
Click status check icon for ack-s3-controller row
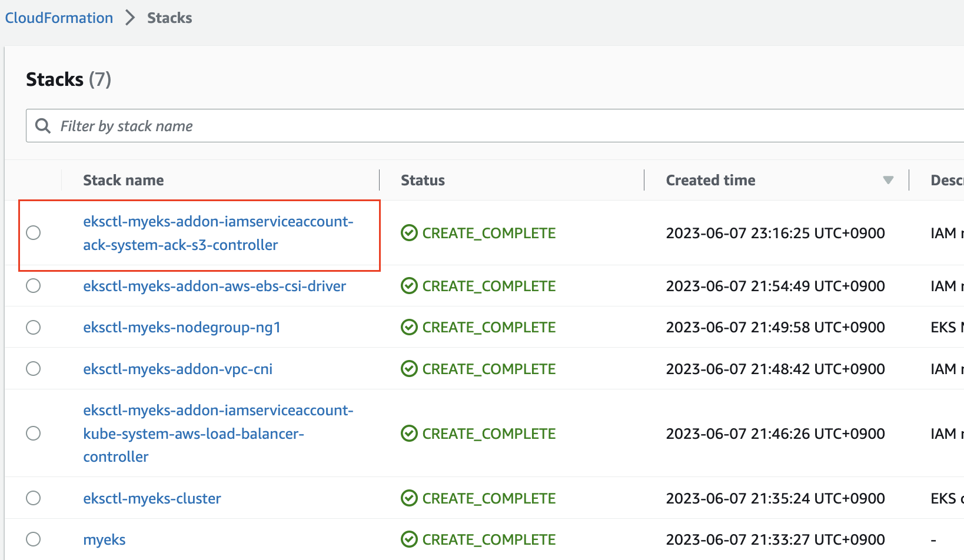(409, 233)
